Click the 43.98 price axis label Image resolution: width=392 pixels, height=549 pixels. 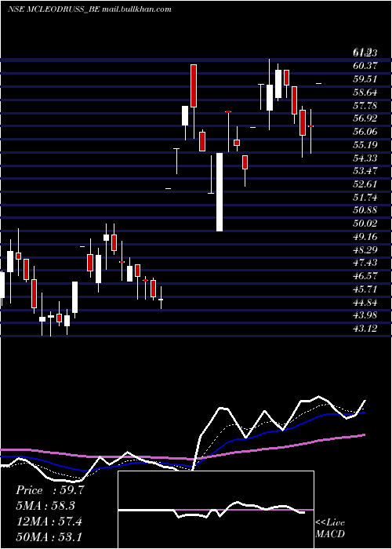click(365, 315)
